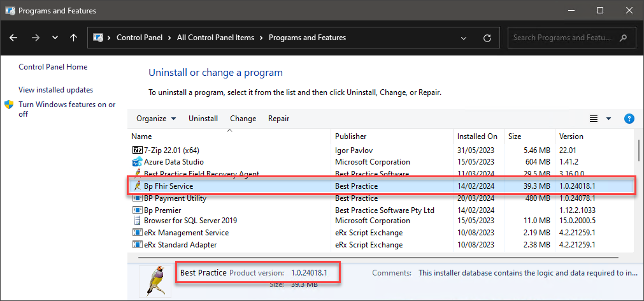
Task: Open Turn Windows features on or off
Action: pyautogui.click(x=67, y=110)
